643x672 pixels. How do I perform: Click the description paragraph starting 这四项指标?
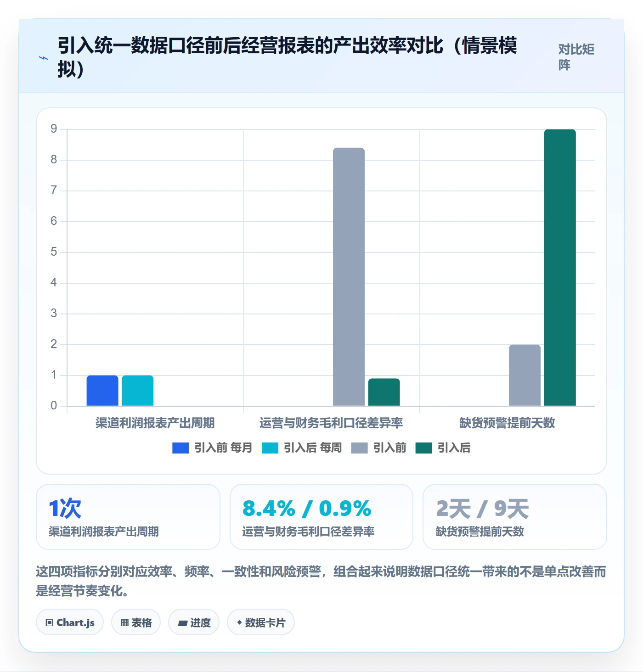pos(321,581)
